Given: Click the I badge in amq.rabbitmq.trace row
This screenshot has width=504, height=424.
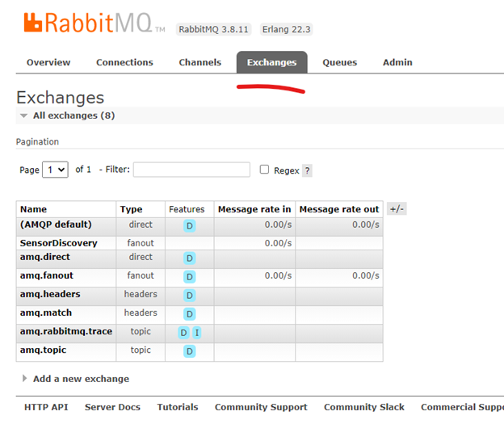Looking at the screenshot, I should [x=197, y=333].
